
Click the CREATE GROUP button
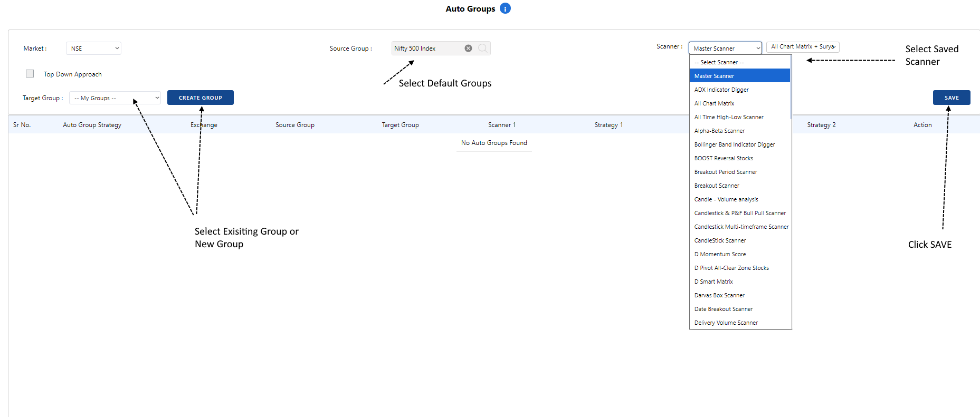coord(201,98)
